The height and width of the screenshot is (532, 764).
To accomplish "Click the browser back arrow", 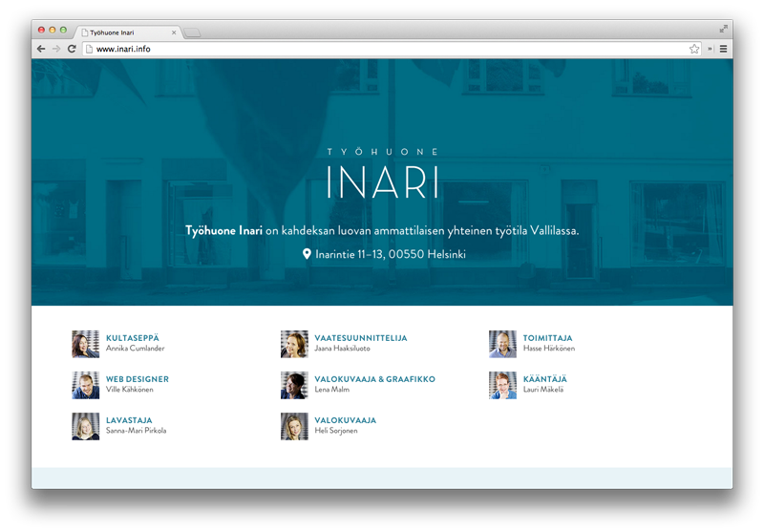I will click(41, 49).
